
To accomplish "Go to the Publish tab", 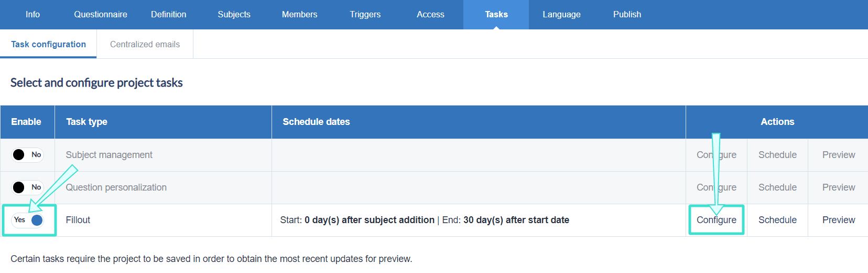I will [627, 15].
